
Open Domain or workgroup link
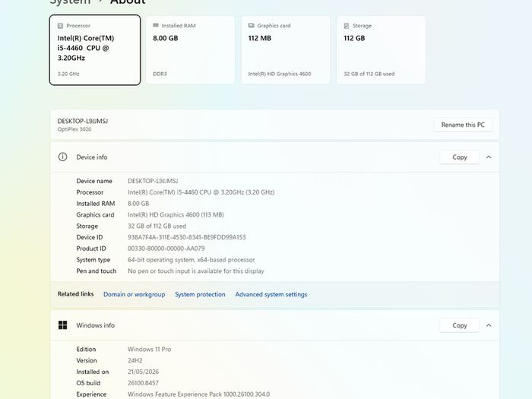[x=135, y=295]
